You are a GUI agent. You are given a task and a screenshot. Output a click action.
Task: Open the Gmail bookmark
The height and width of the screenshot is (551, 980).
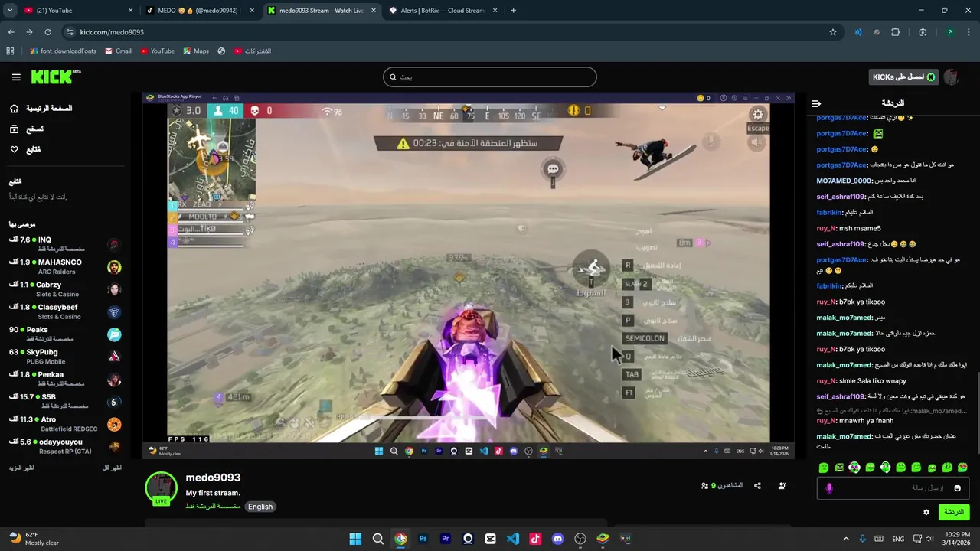(x=118, y=51)
